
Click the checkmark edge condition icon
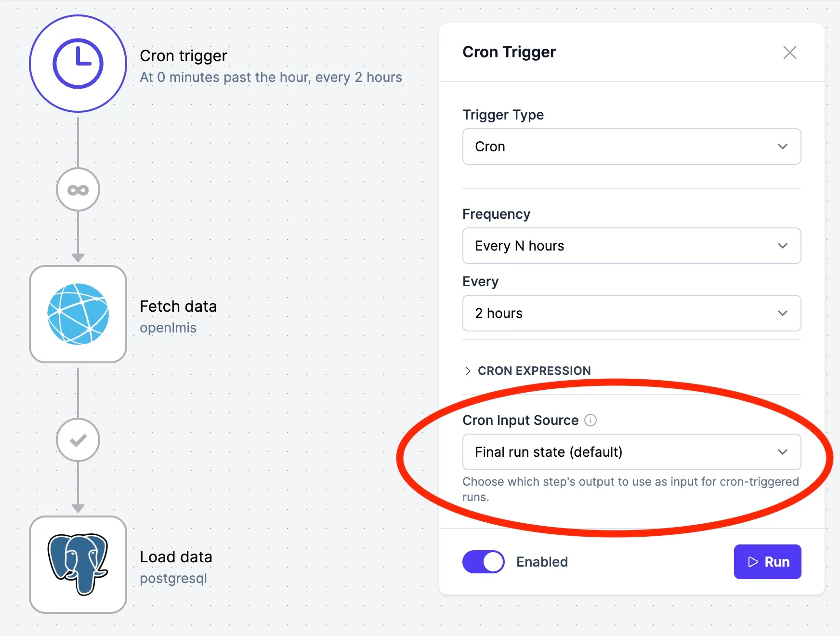pyautogui.click(x=78, y=440)
